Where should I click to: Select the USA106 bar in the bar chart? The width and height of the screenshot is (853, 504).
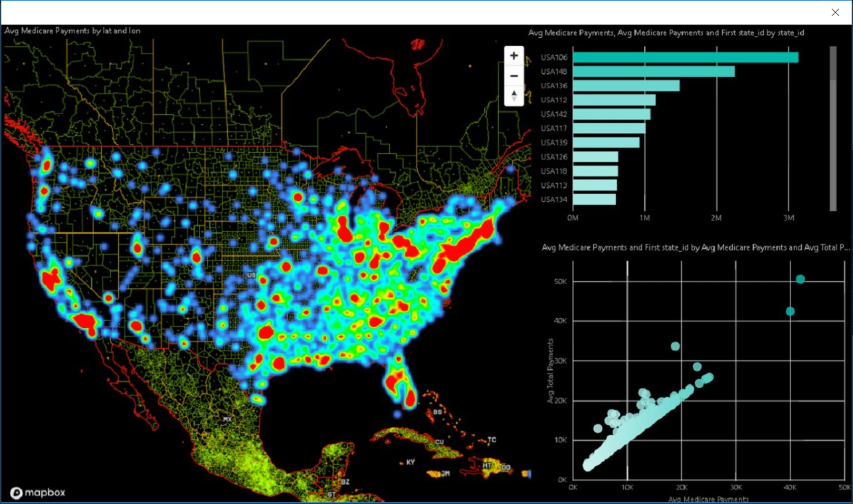click(684, 57)
